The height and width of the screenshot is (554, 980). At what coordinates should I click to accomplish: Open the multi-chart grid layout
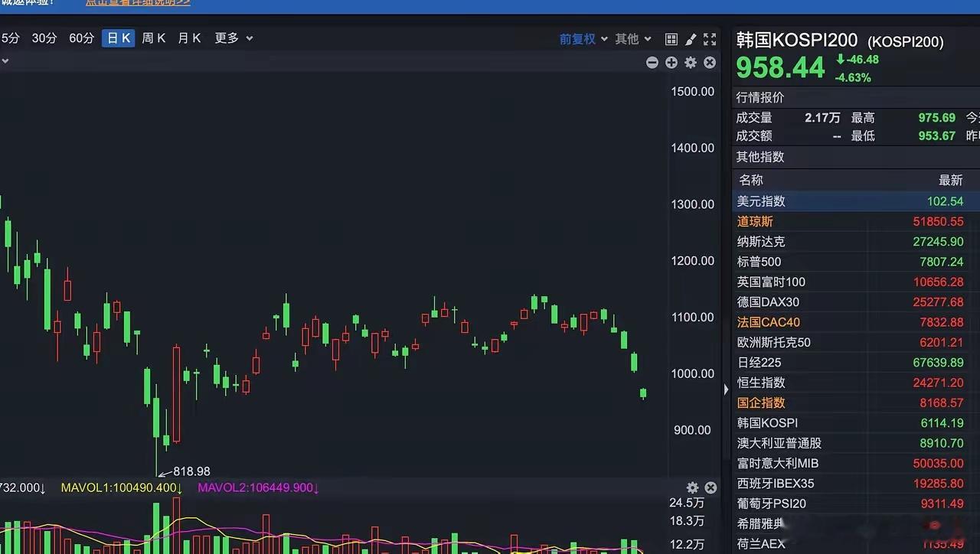pos(671,39)
